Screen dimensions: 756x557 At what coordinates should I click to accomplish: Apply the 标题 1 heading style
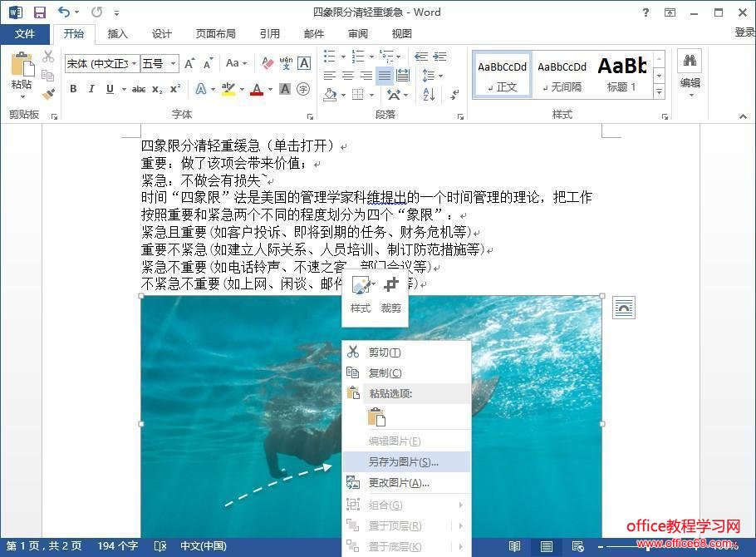(x=621, y=75)
